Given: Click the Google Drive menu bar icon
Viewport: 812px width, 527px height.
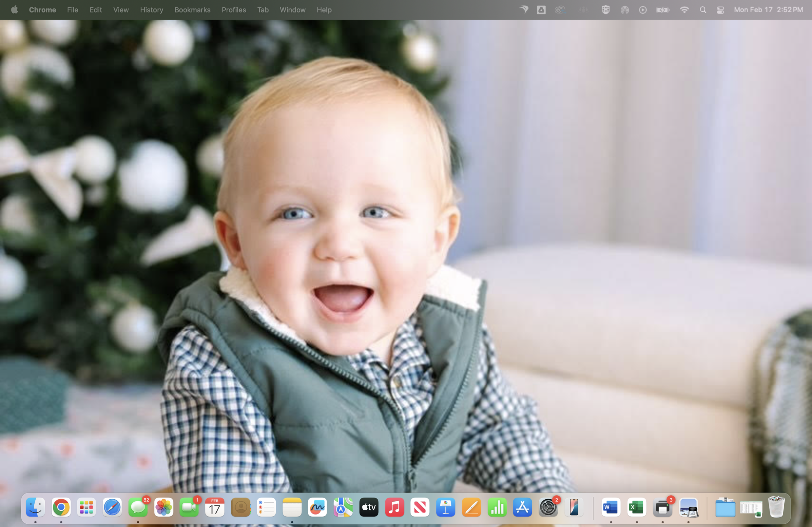Looking at the screenshot, I should tap(541, 10).
